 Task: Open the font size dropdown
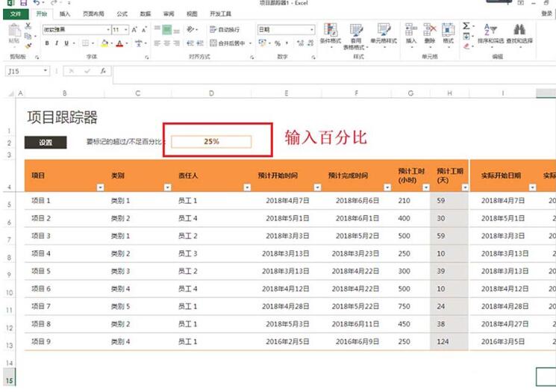click(126, 30)
